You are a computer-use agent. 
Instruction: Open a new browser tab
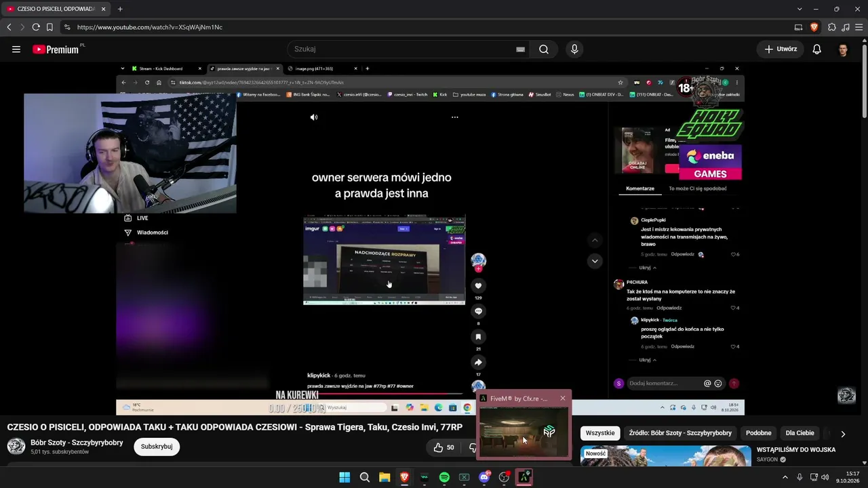pos(120,9)
